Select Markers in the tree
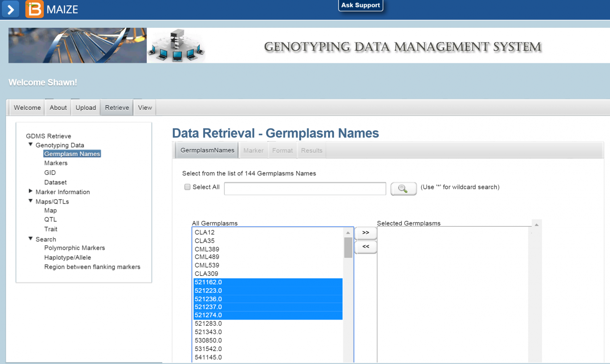Image resolution: width=610 pixels, height=364 pixels. (56, 163)
